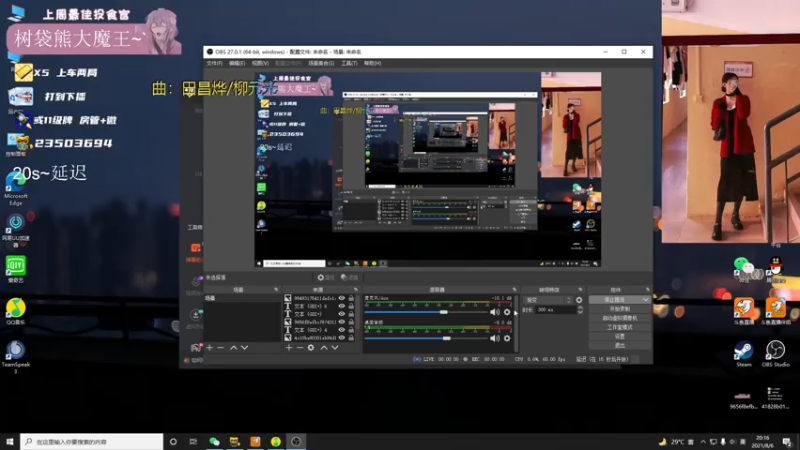
Task: Open the TeamSpeak 3 desktop shortcut
Action: pyautogui.click(x=16, y=357)
